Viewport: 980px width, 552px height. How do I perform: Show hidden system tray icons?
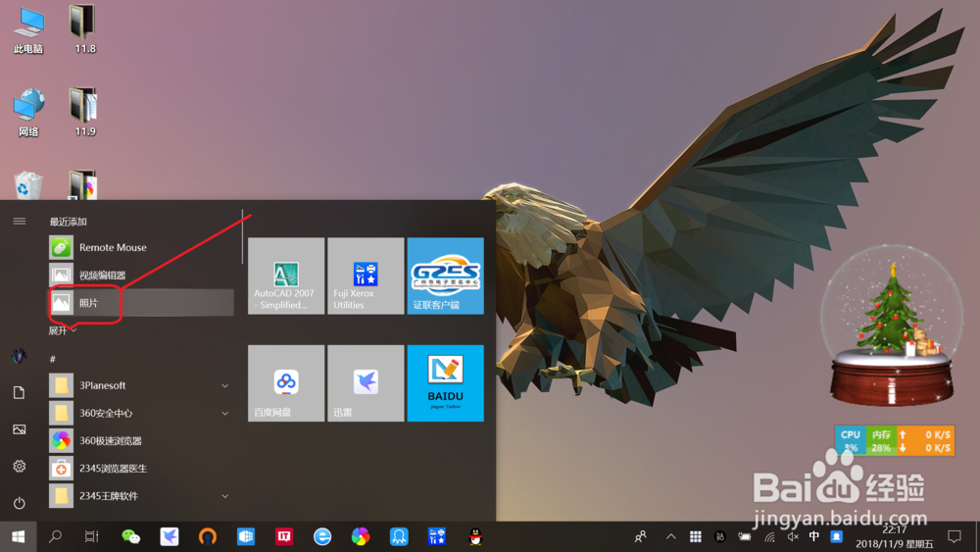[670, 536]
